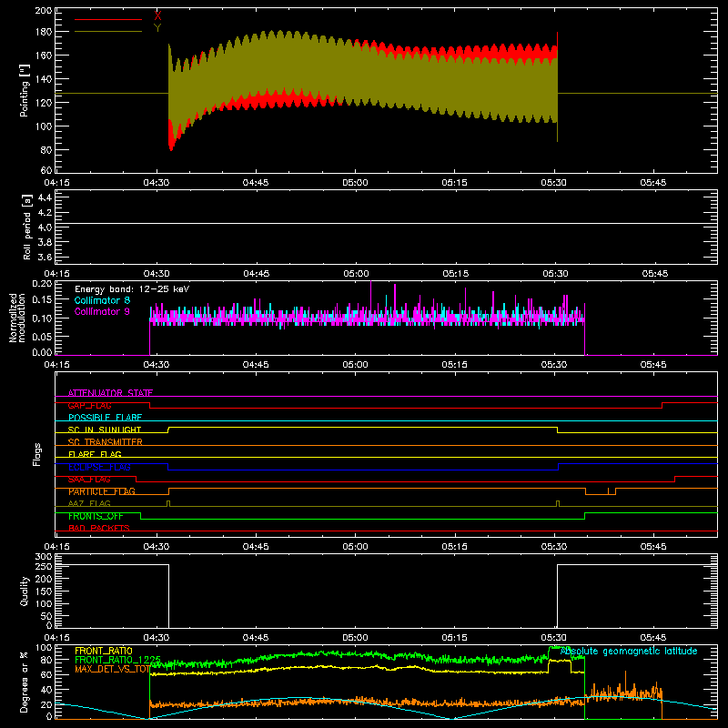Click the 04:15 time label under Flags plot
Screen dimensions: 728x728
(x=56, y=547)
